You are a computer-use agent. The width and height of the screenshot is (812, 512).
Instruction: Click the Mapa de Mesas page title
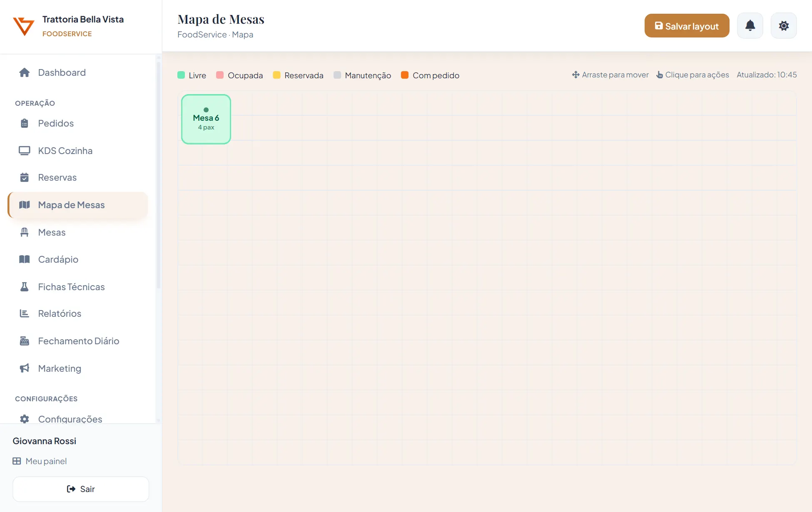[221, 19]
